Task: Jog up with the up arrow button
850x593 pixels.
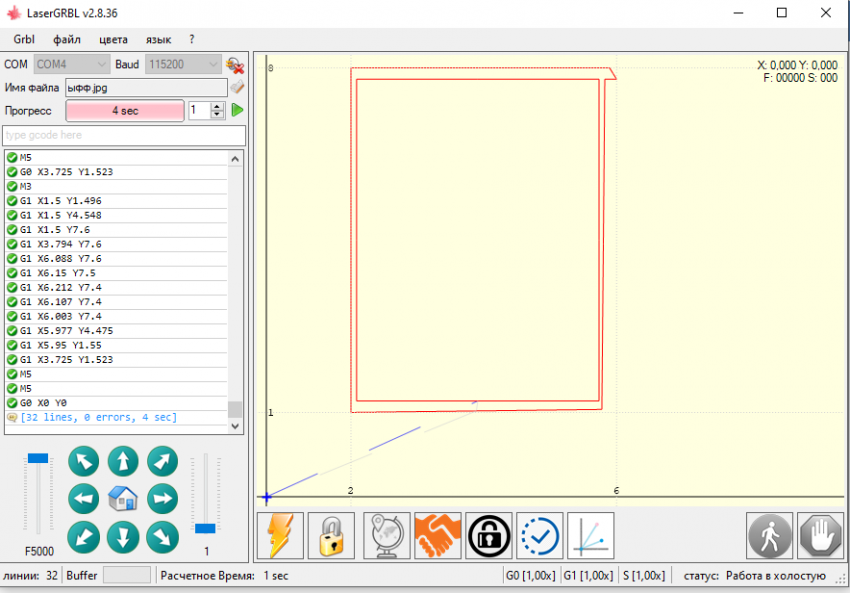Action: pyautogui.click(x=123, y=461)
